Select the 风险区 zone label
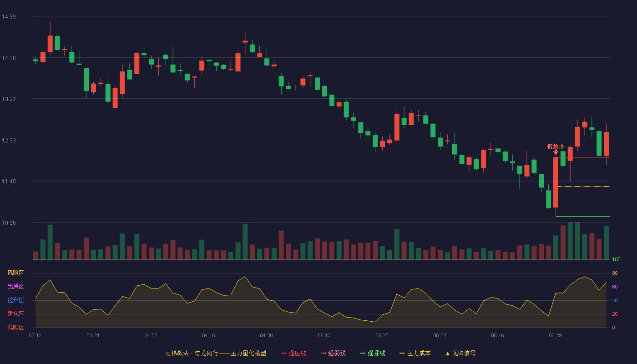637x364 pixels. point(15,273)
